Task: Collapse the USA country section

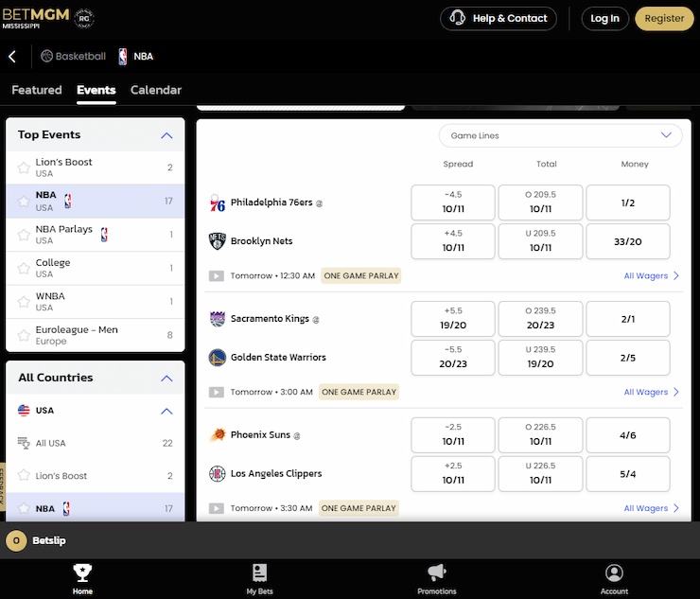Action: click(x=166, y=411)
